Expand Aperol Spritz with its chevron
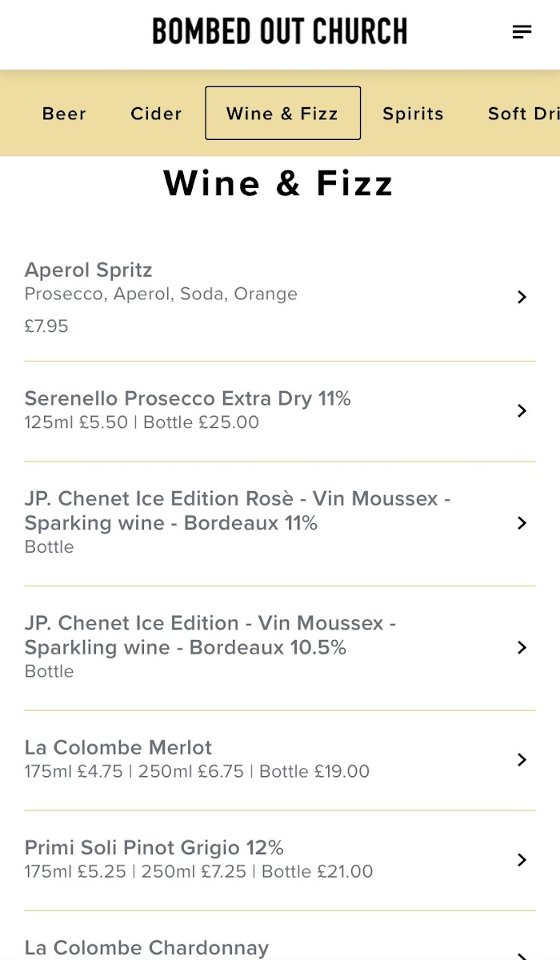560x960 pixels. point(522,297)
